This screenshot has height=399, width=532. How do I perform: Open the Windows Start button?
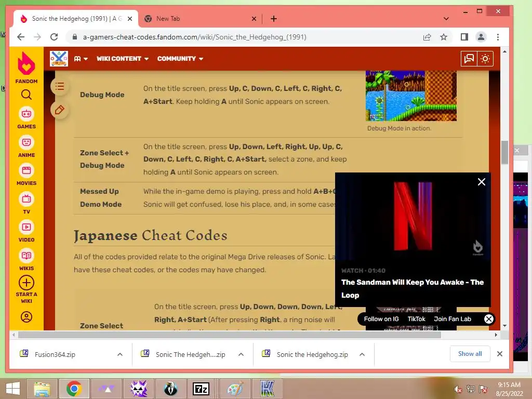(13, 389)
